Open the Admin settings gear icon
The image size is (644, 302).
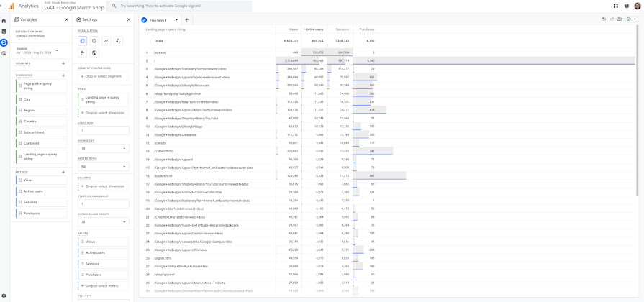(x=4, y=296)
